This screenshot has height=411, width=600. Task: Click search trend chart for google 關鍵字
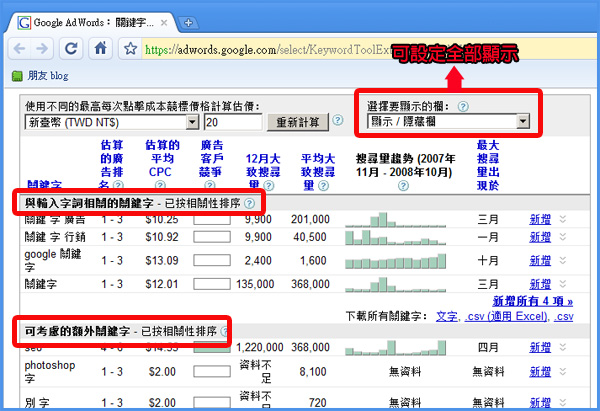coord(395,261)
